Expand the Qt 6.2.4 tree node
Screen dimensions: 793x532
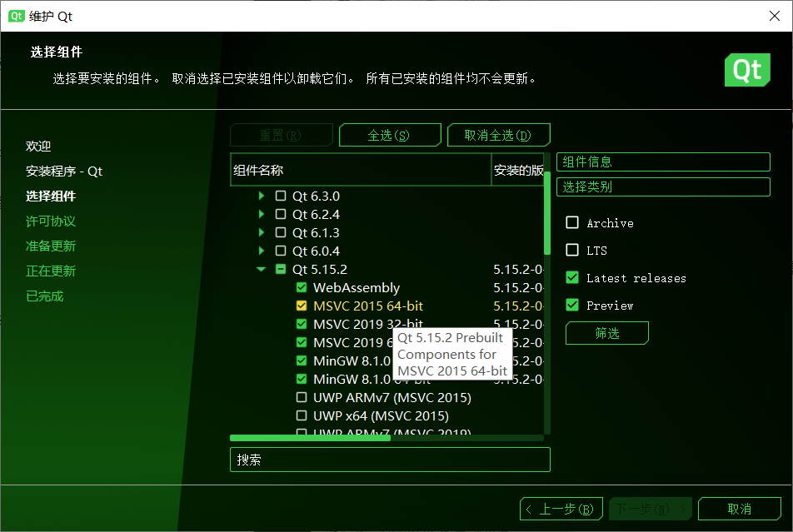click(261, 214)
